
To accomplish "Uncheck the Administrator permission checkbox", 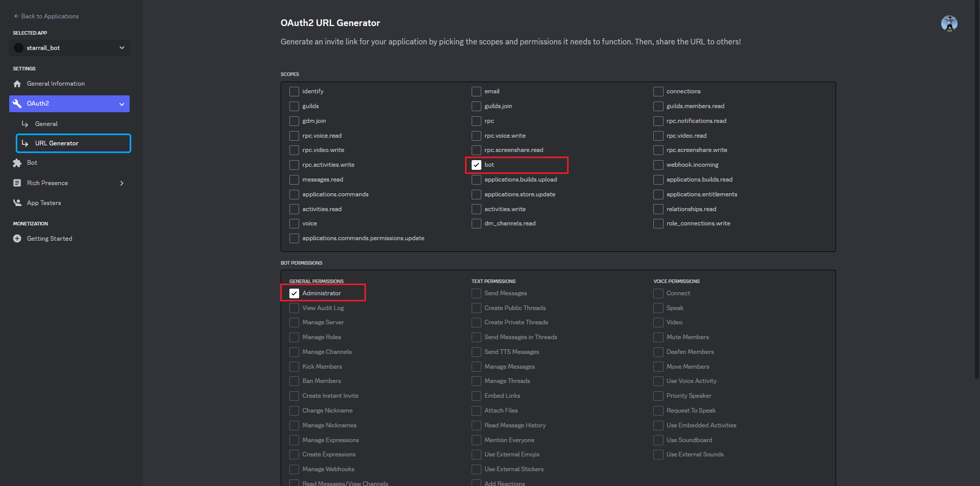I will (x=294, y=293).
